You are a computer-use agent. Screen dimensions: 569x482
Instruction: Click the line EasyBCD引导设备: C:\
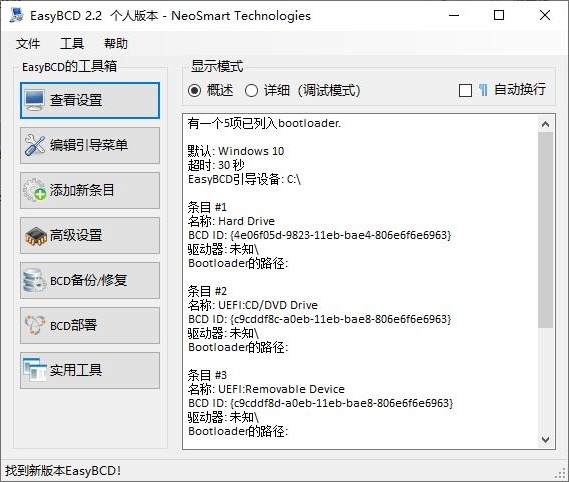pos(244,179)
